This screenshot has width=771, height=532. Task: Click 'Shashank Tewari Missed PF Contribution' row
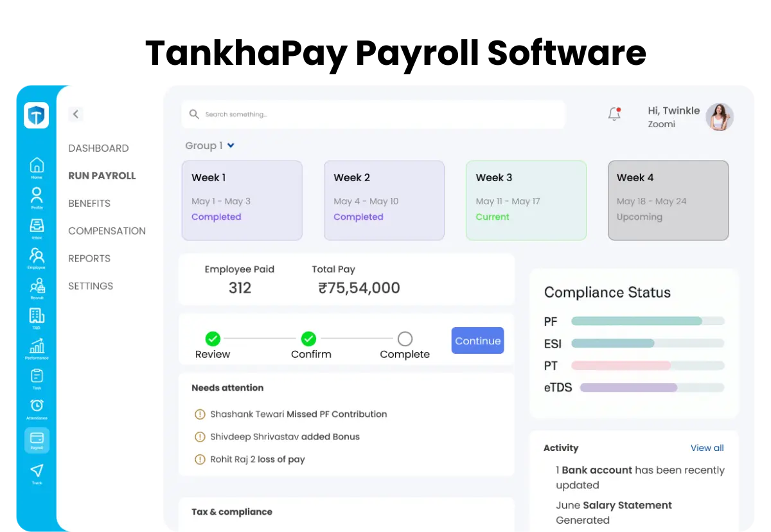point(290,414)
